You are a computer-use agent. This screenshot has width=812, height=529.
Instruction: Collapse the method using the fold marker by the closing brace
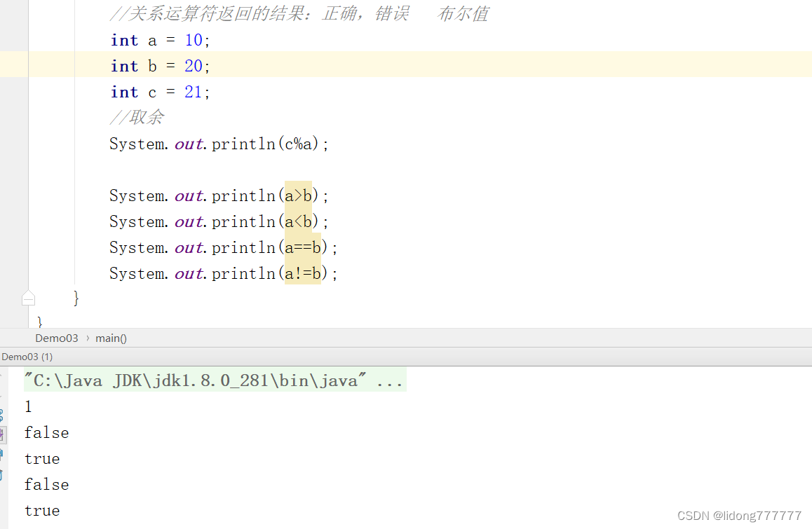[x=29, y=298]
